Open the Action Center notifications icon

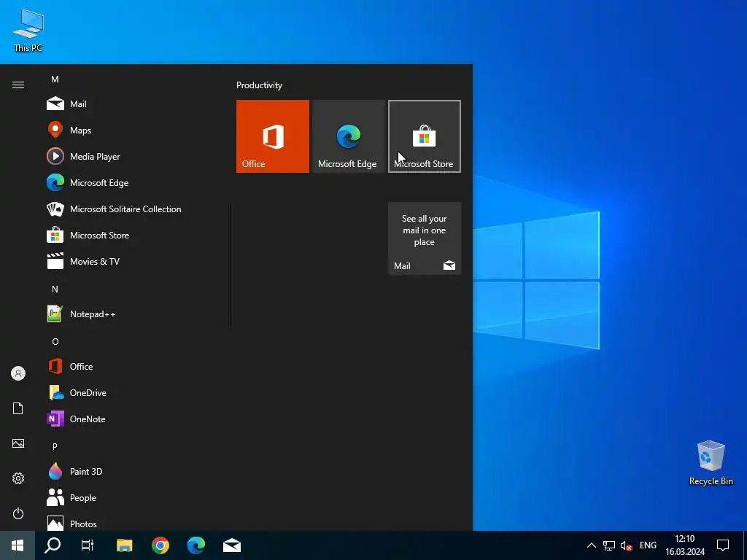coord(723,545)
